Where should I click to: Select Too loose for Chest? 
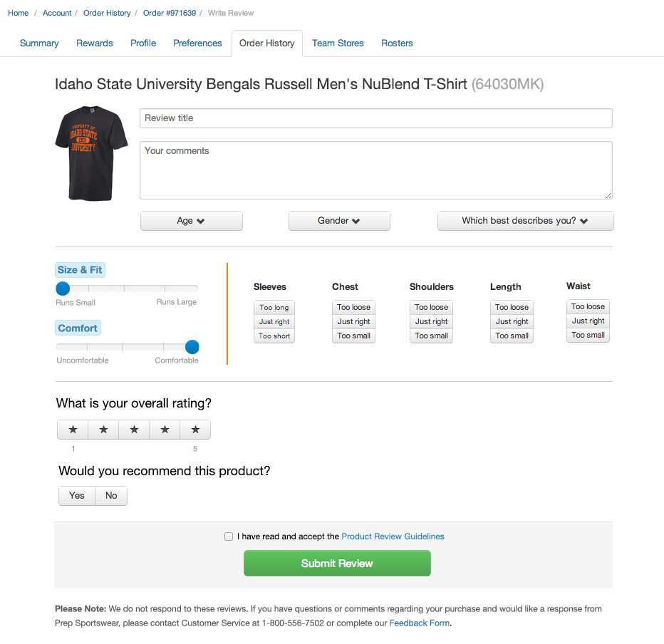click(x=353, y=308)
